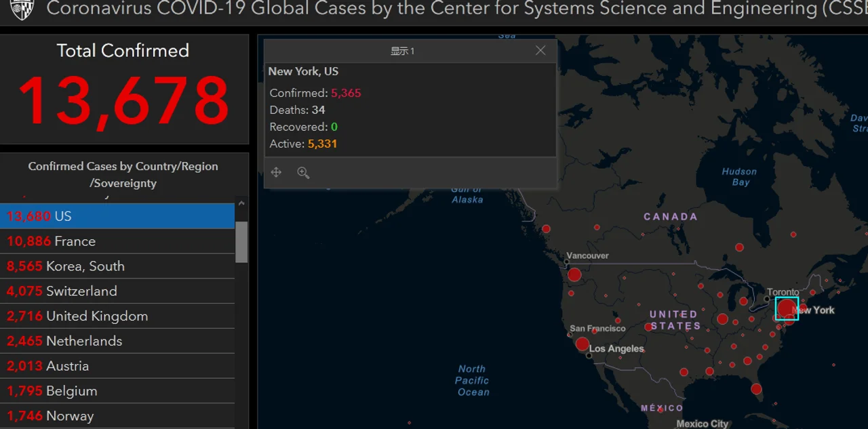Click the Toronto city label on map
868x429 pixels.
pos(783,292)
